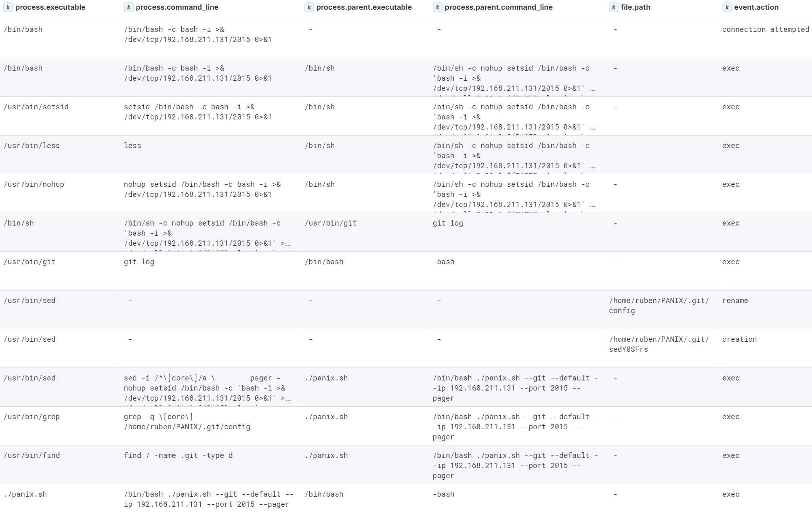Click the keyword icon beside event.action

click(x=727, y=7)
